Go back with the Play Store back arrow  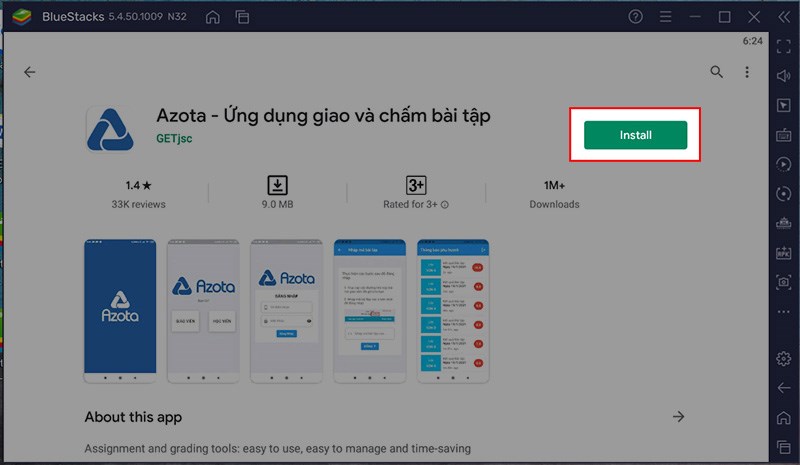coord(30,72)
